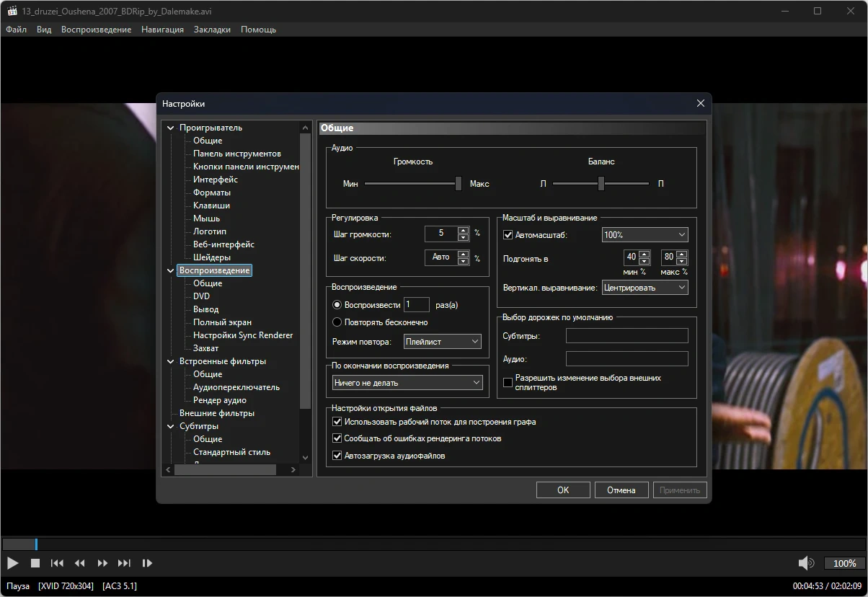Click the Play button in player controls
Image resolution: width=868 pixels, height=597 pixels.
coord(13,563)
